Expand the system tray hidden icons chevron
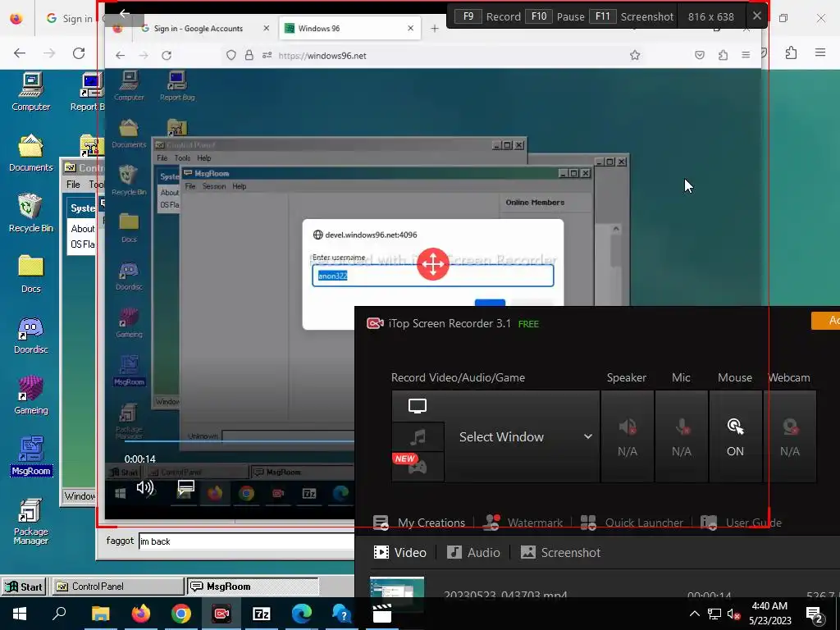The image size is (840, 630). click(x=694, y=614)
